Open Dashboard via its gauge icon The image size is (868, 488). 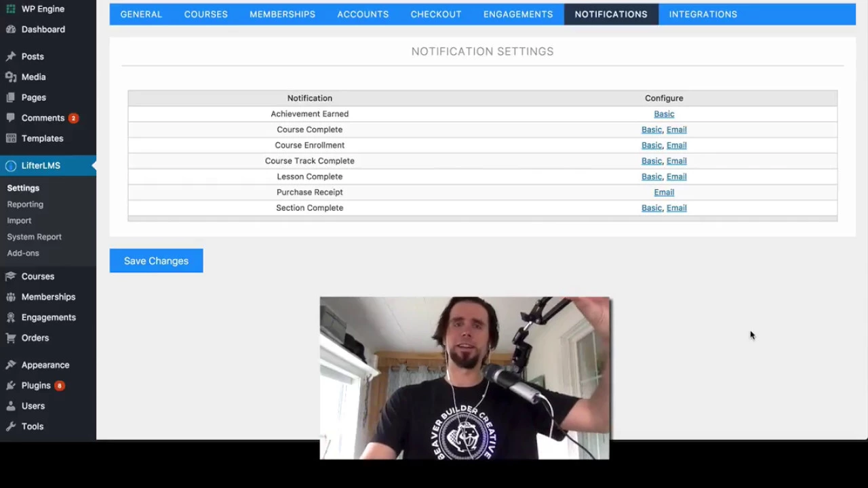coord(11,29)
